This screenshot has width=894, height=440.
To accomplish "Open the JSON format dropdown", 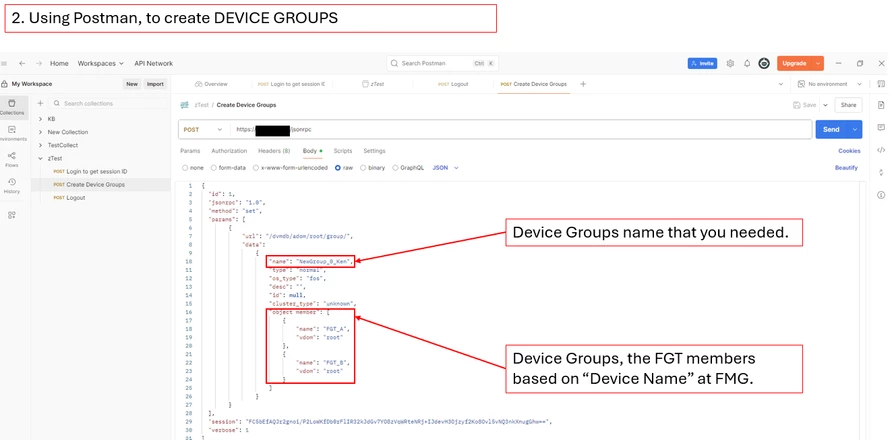I will click(445, 168).
